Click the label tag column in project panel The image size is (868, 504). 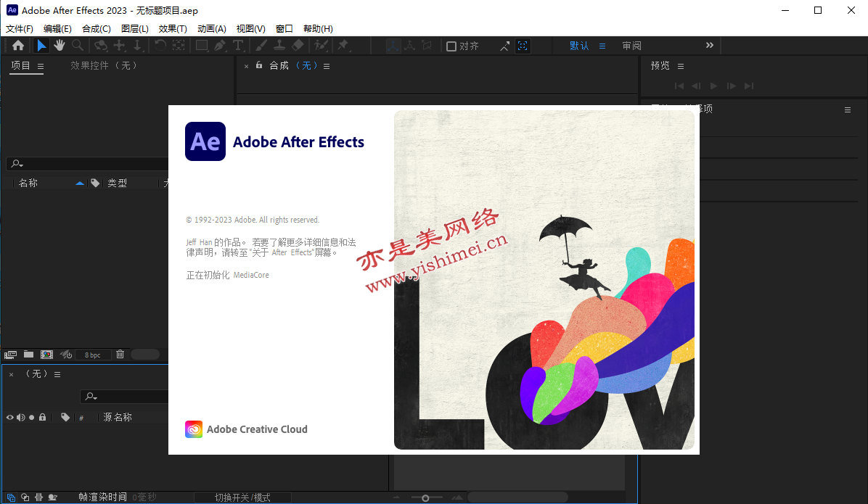pyautogui.click(x=95, y=183)
